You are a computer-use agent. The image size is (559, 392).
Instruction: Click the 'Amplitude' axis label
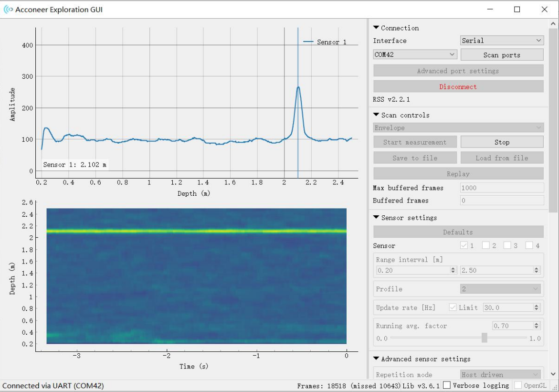[x=12, y=104]
